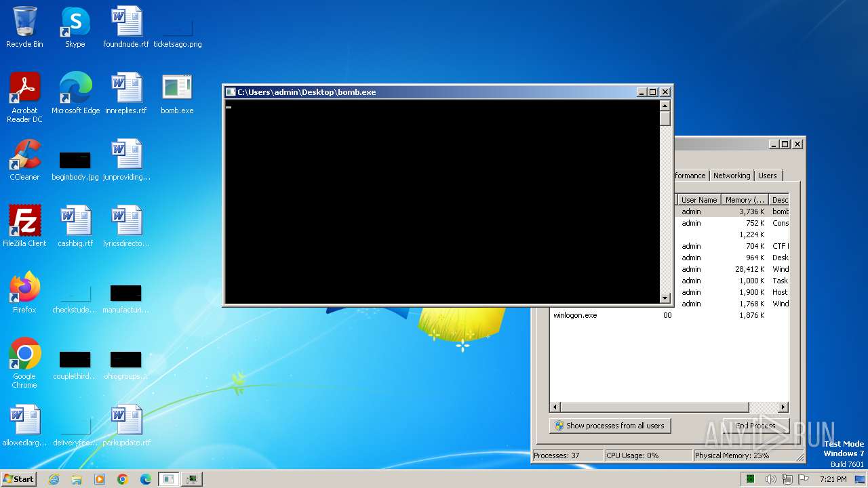Switch to Task Manager Users tab

(768, 176)
